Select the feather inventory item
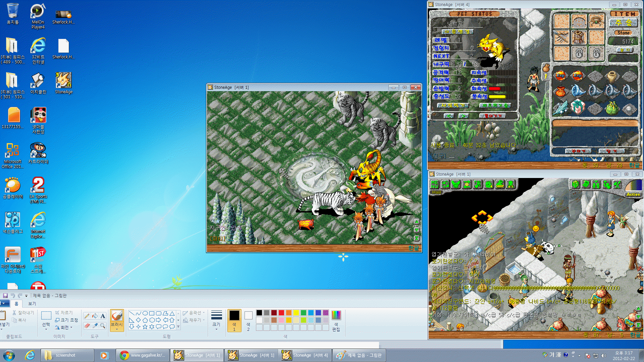The width and height of the screenshot is (644, 362). click(560, 107)
